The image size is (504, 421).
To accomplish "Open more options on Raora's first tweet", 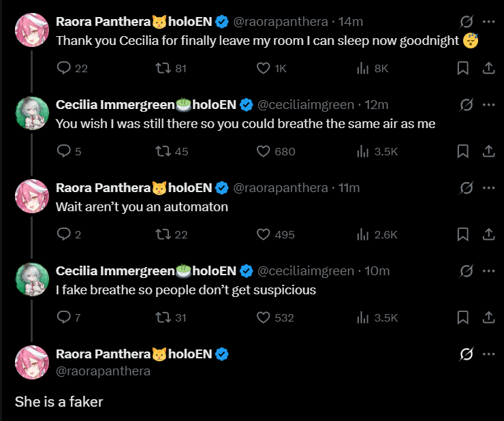I will [x=488, y=22].
